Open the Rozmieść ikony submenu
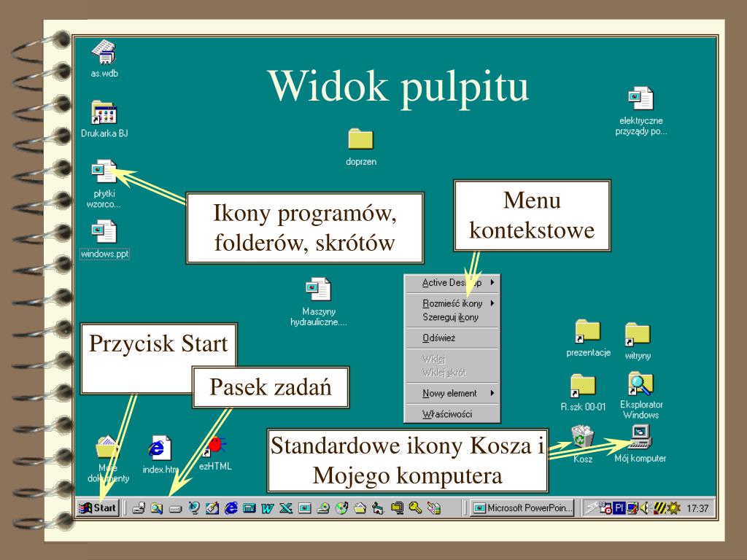 (x=452, y=303)
